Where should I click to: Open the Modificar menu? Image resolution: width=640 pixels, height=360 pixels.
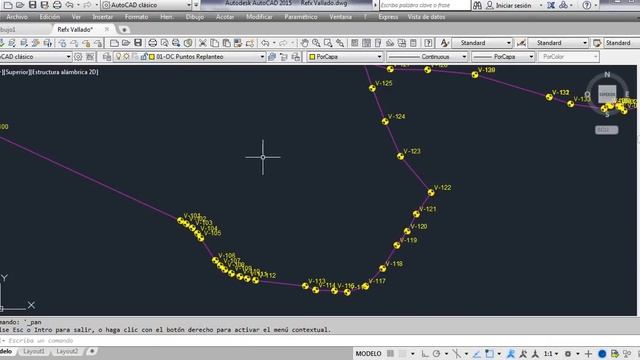[259, 17]
